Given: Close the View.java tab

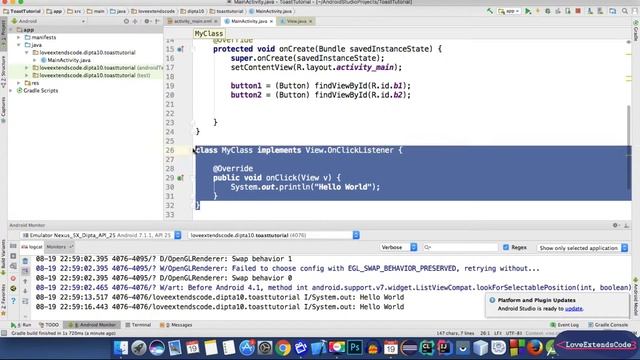Looking at the screenshot, I should [x=311, y=21].
